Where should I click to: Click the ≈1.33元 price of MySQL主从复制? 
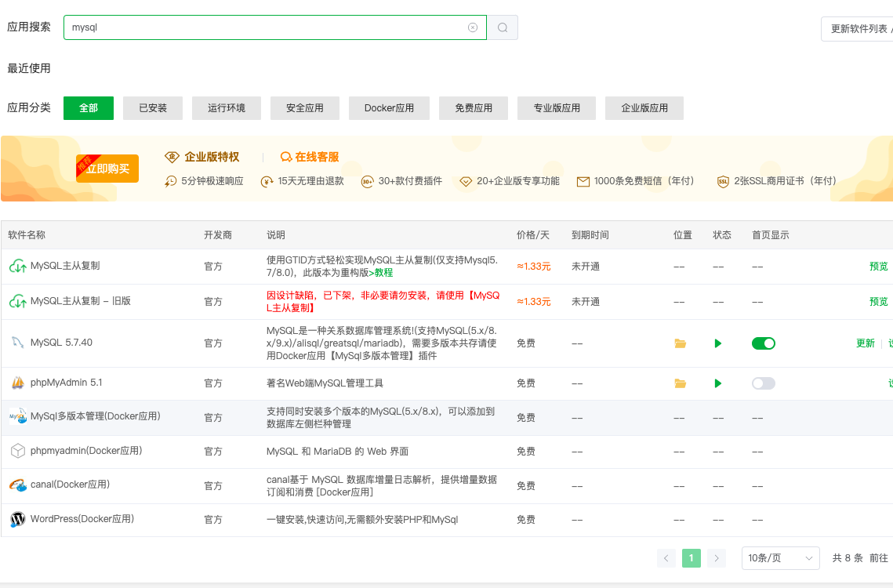point(534,267)
